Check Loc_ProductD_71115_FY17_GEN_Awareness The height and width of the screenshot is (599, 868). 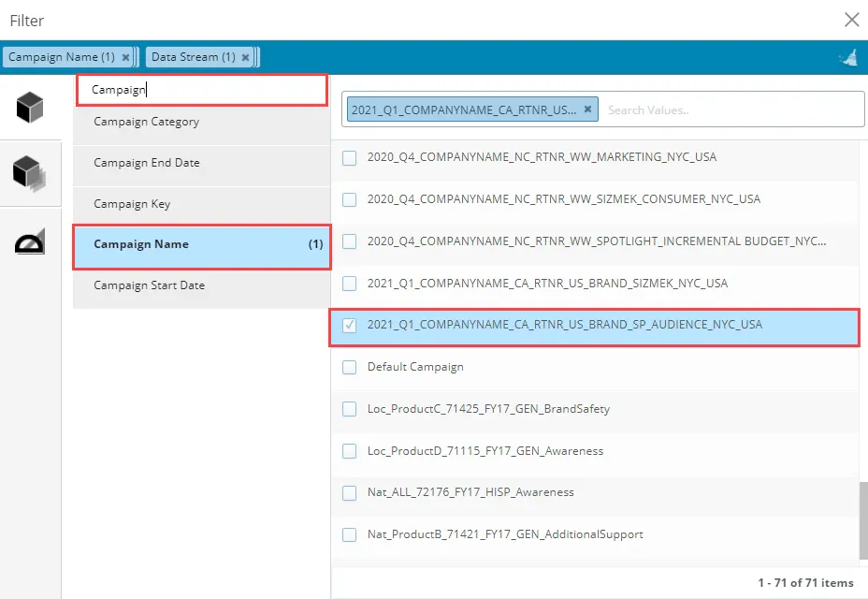349,451
